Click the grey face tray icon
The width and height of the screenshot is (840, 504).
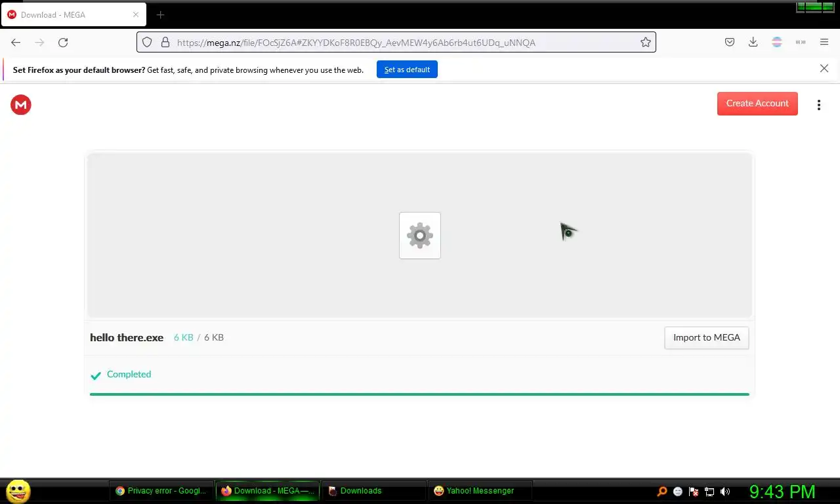pyautogui.click(x=678, y=491)
